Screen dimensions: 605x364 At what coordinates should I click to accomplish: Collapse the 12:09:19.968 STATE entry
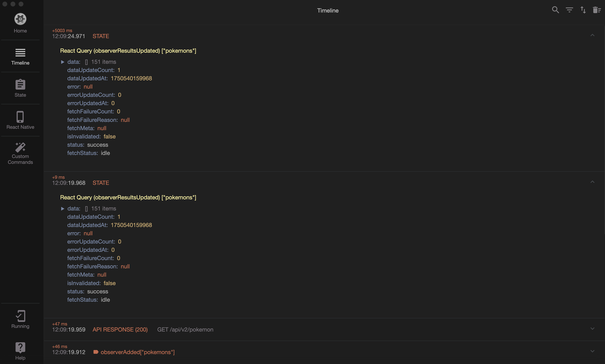pos(592,182)
